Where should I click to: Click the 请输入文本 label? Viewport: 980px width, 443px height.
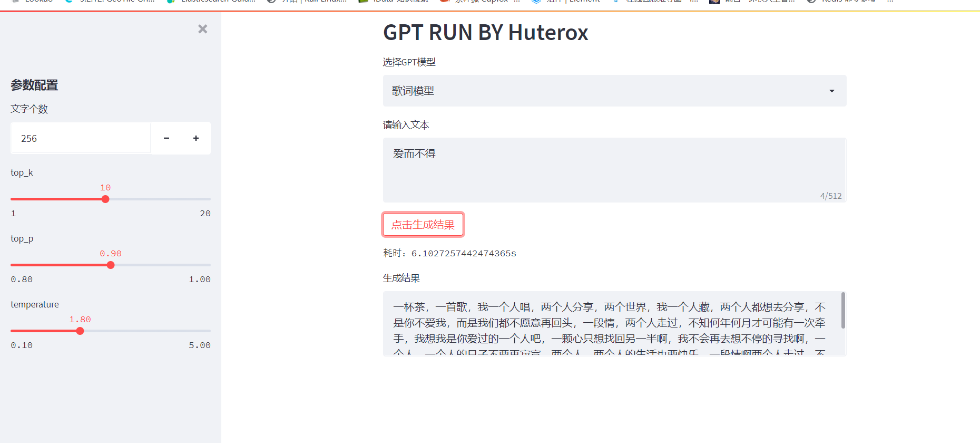(406, 125)
